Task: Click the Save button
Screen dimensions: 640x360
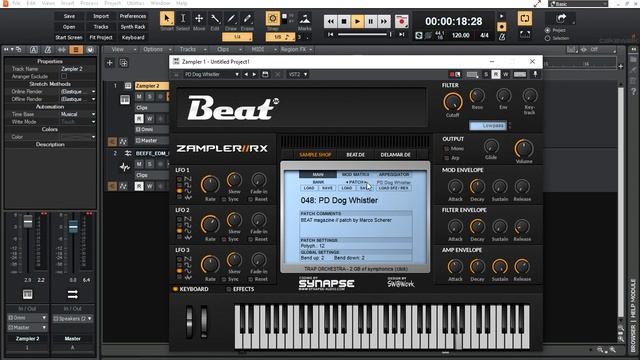Action: click(69, 16)
